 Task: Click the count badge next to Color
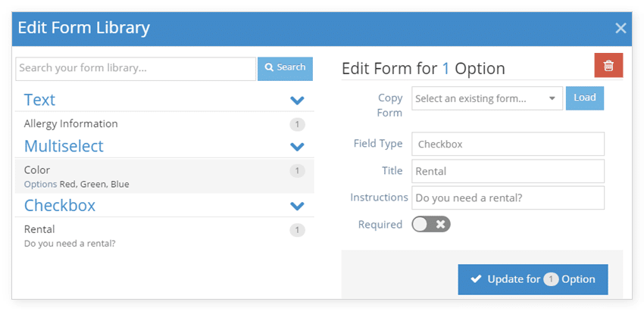coord(297,171)
